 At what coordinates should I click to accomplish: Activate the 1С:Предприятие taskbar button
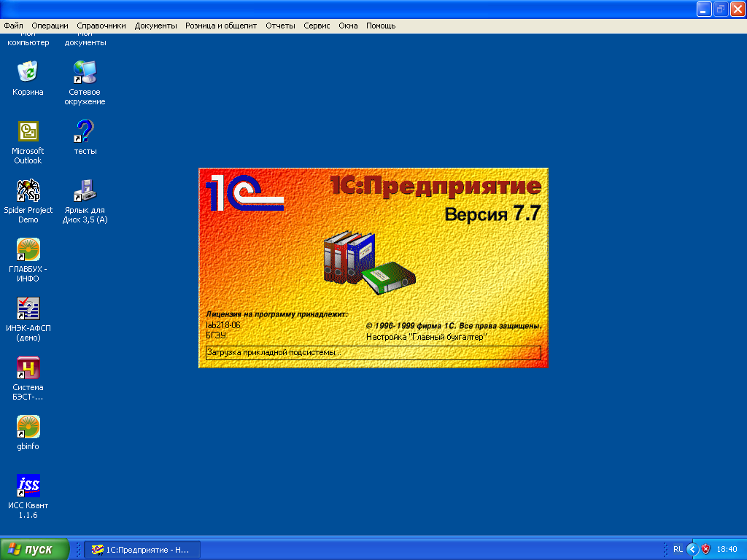point(142,550)
